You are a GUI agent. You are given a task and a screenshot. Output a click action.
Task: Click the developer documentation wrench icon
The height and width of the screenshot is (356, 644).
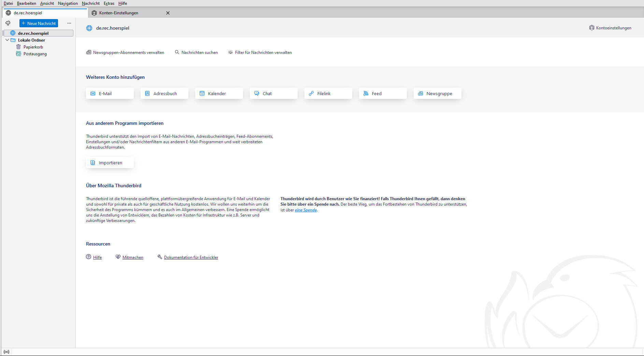coord(160,257)
